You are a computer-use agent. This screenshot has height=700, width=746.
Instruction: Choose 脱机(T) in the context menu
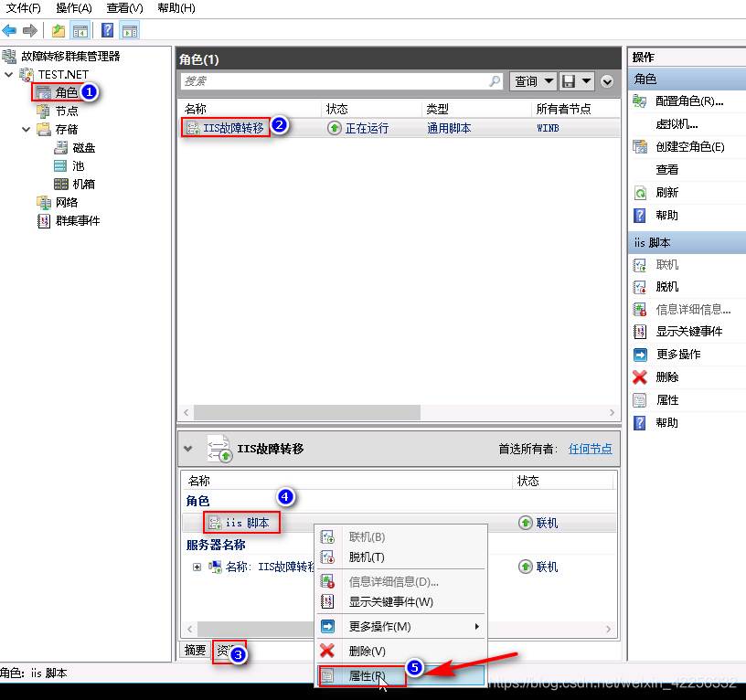[x=401, y=557]
